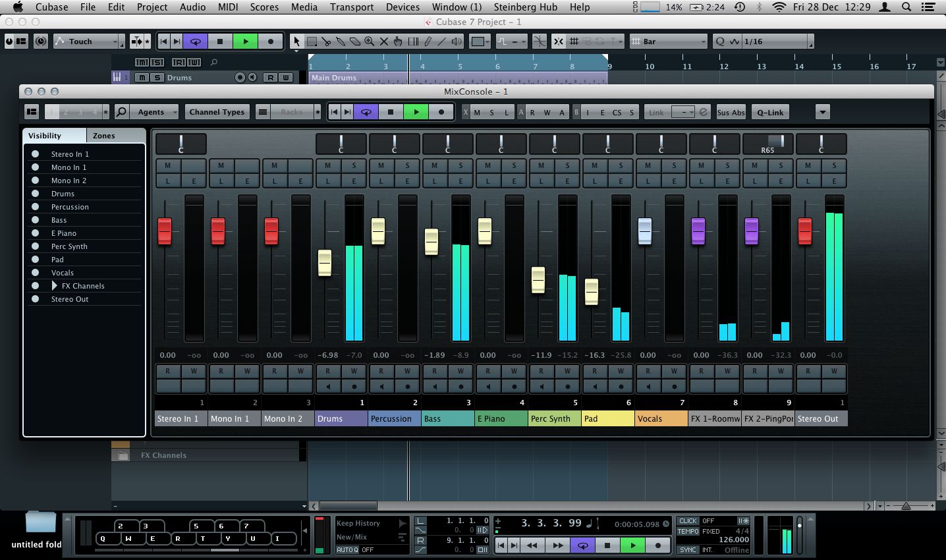The width and height of the screenshot is (946, 560).
Task: Enable Record on Drums track in project window
Action: tap(240, 78)
